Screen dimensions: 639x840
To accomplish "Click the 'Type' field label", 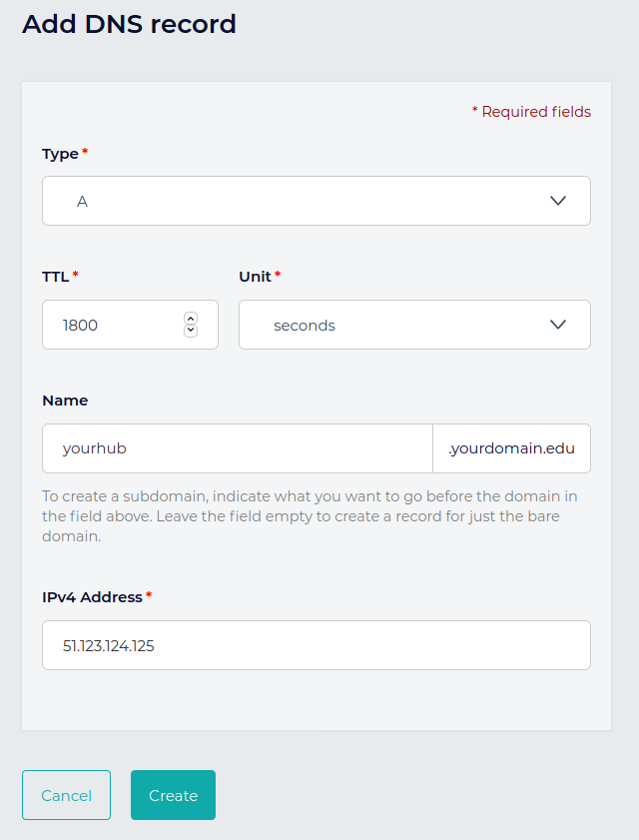I will click(60, 154).
